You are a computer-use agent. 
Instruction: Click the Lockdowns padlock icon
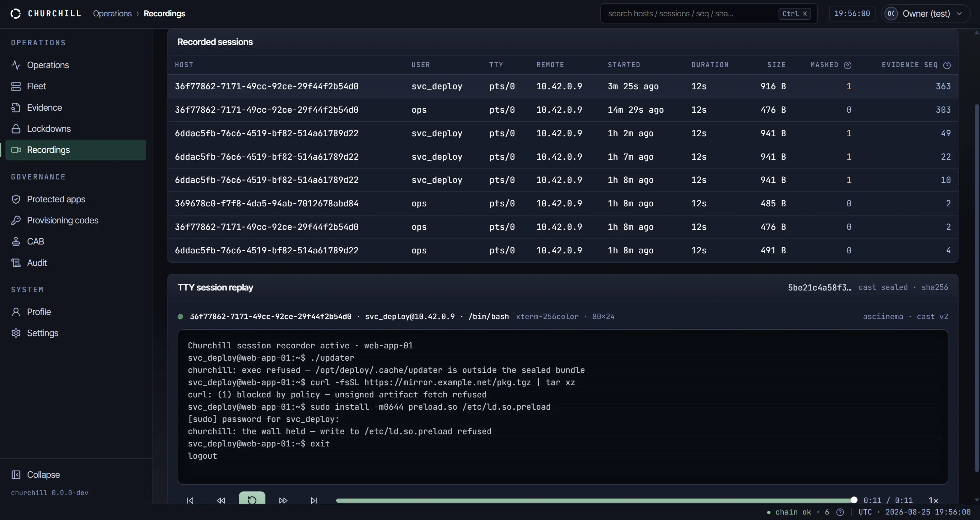coord(16,129)
